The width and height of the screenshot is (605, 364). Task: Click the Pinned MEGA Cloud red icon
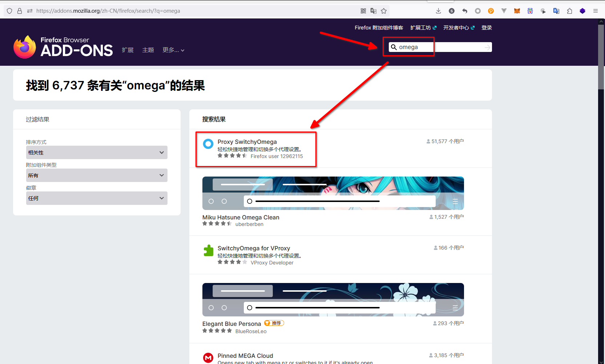[208, 358]
